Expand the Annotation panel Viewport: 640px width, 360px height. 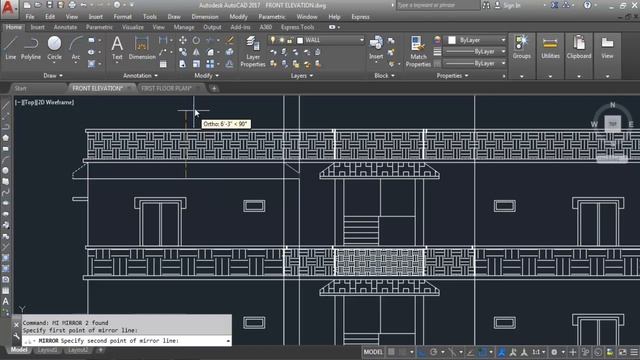coord(140,76)
